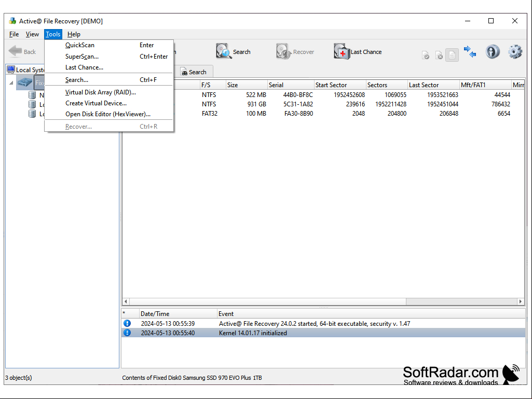Select the 522 MB size cell
The width and height of the screenshot is (532, 399).
tap(256, 95)
